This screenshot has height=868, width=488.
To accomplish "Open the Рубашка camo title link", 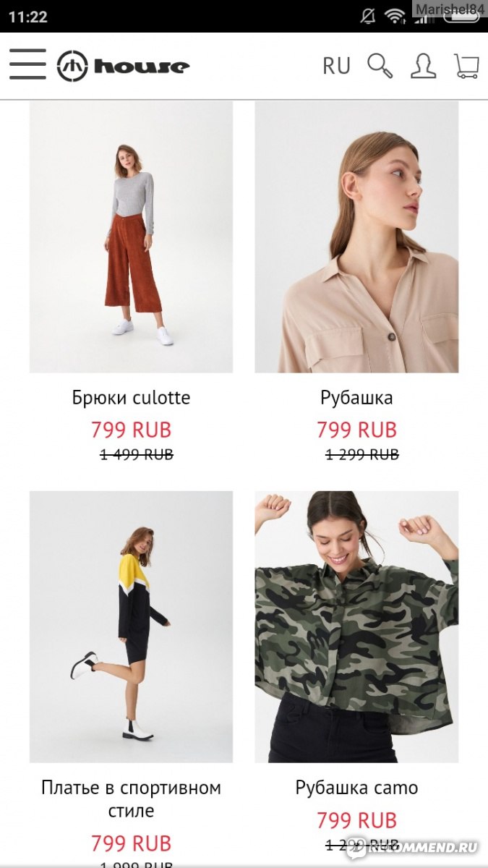I will pos(356,788).
